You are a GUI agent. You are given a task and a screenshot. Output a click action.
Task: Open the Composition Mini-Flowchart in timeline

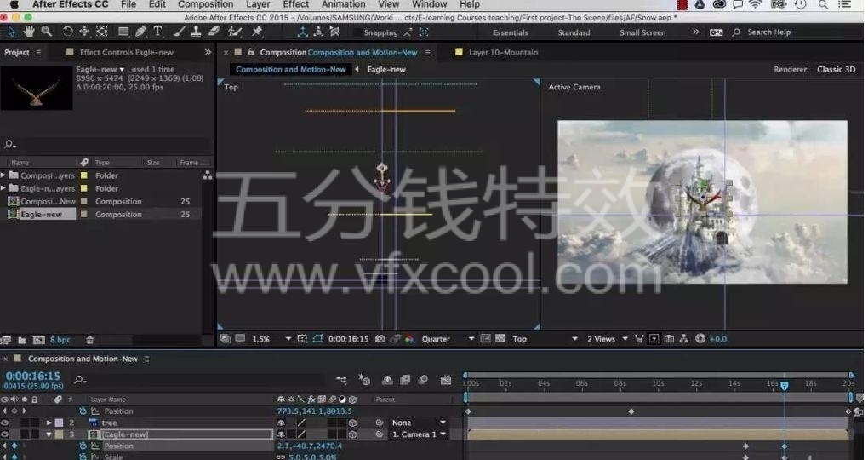341,380
